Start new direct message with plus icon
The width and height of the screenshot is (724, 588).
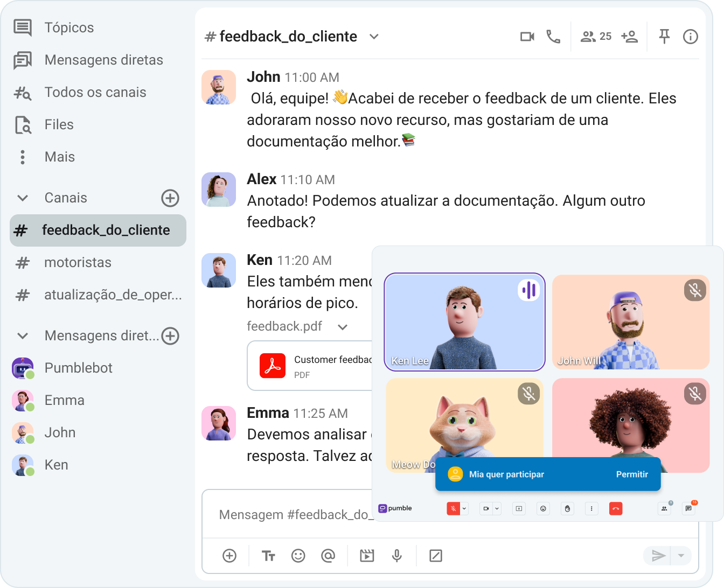170,336
